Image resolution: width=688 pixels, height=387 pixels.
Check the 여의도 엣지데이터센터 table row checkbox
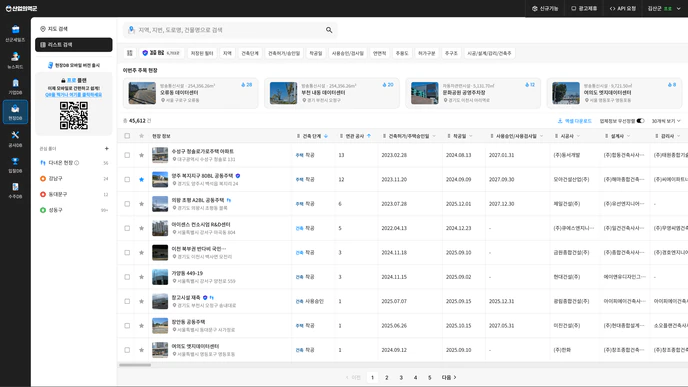coord(127,350)
